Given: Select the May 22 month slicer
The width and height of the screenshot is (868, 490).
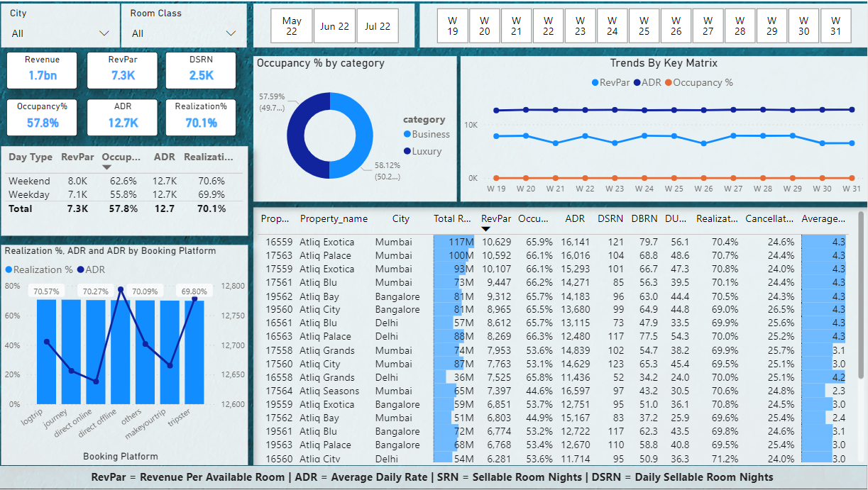Looking at the screenshot, I should coord(292,26).
